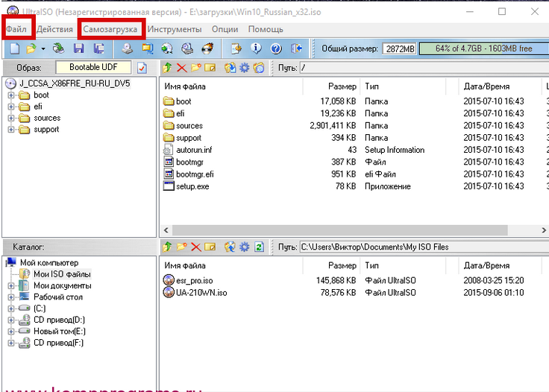Click the Mount to virtual drive icon
This screenshot has height=392, width=549.
187,48
